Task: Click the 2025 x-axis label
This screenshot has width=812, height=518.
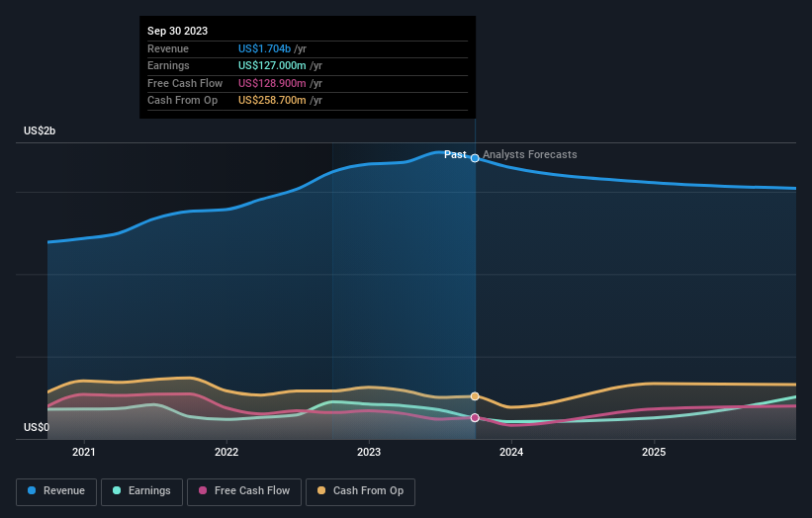Action: [x=654, y=453]
